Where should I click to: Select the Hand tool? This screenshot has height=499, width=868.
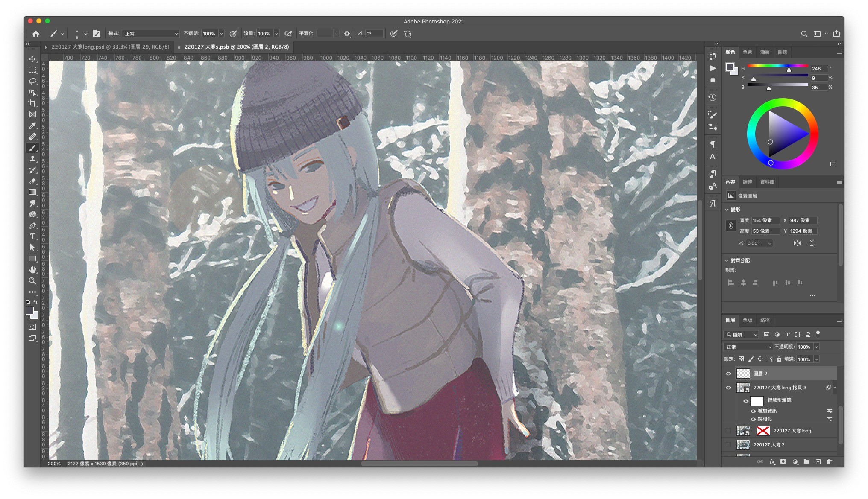click(32, 270)
